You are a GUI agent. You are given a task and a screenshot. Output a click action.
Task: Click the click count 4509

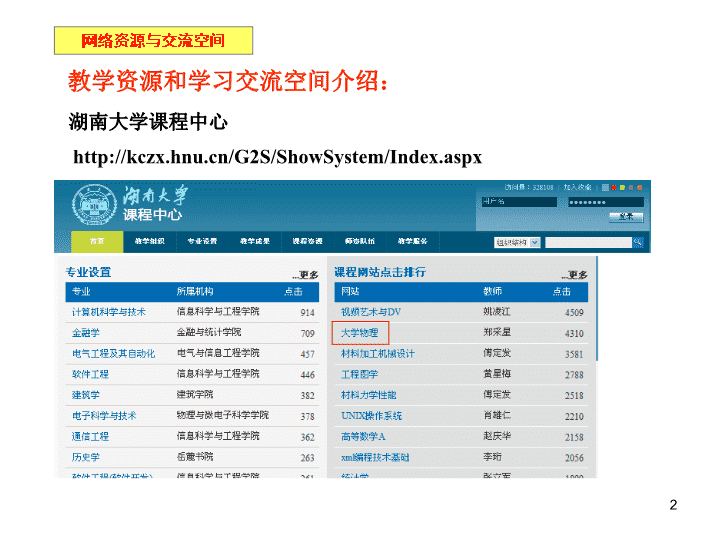(574, 313)
